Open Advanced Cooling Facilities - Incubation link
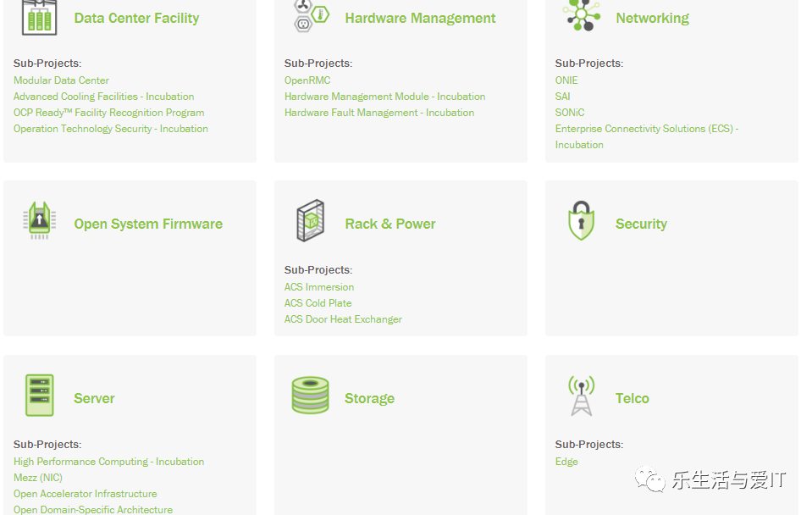812x515 pixels. click(103, 97)
